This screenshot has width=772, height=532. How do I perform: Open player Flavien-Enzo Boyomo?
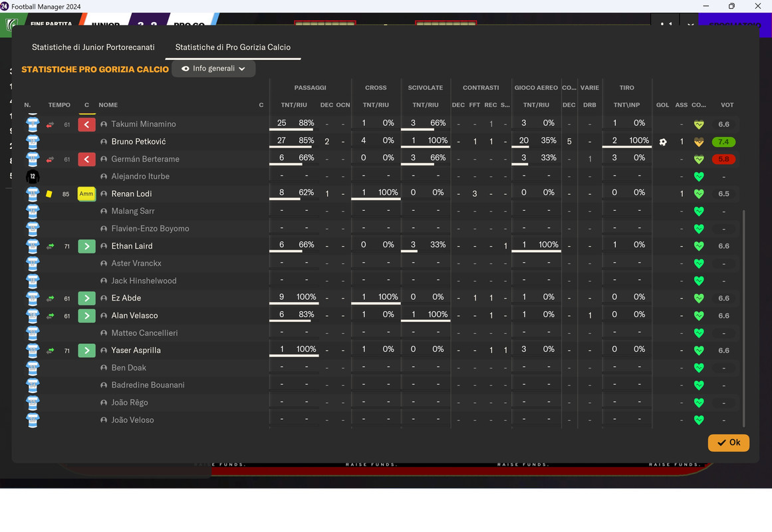[x=150, y=229]
